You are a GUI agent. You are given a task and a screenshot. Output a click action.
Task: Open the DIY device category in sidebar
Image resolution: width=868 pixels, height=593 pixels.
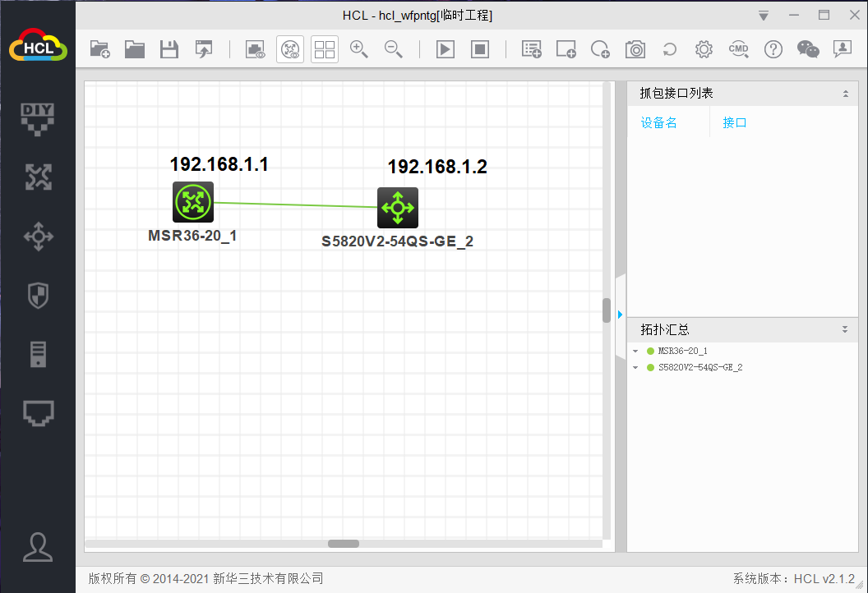point(38,119)
